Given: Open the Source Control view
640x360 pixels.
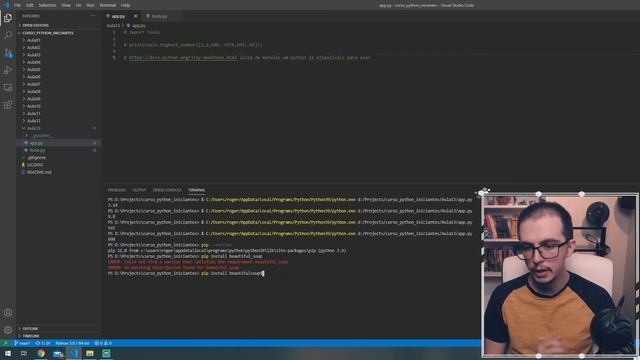Looking at the screenshot, I should coord(8,53).
